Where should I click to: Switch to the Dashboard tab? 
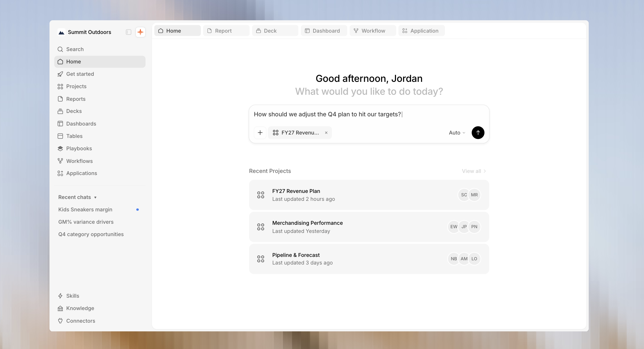(x=324, y=31)
